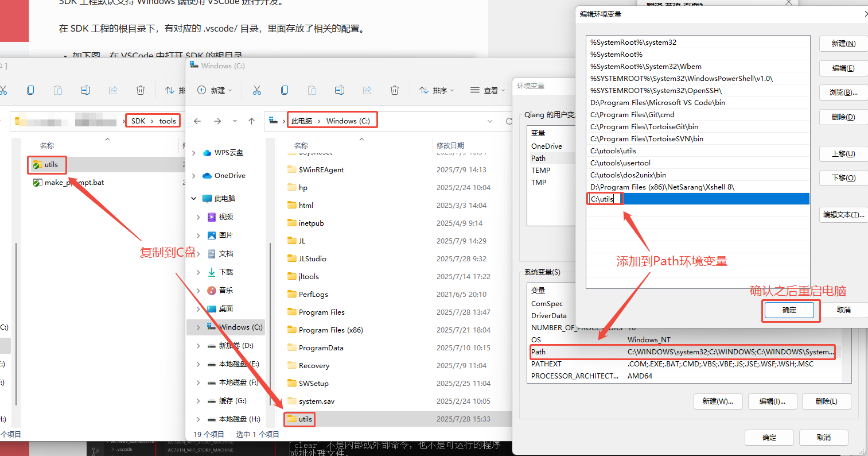Select OneDrive in the navigation pane

pyautogui.click(x=224, y=176)
